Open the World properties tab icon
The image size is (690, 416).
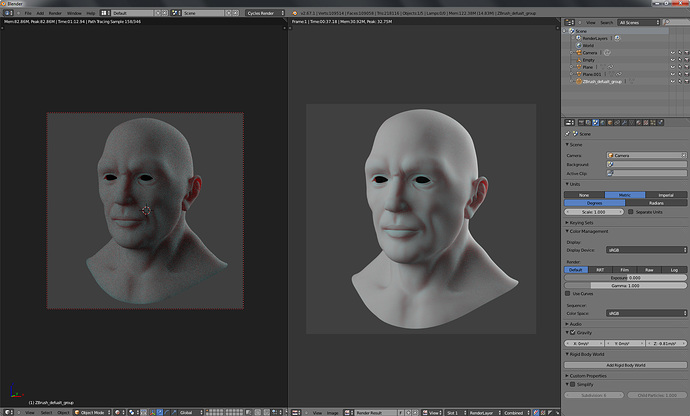602,123
